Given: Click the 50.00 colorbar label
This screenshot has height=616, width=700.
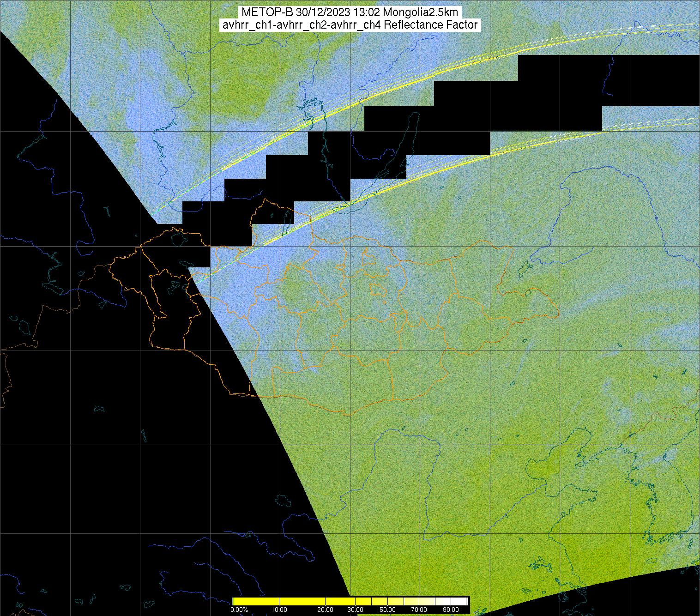Looking at the screenshot, I should (387, 610).
